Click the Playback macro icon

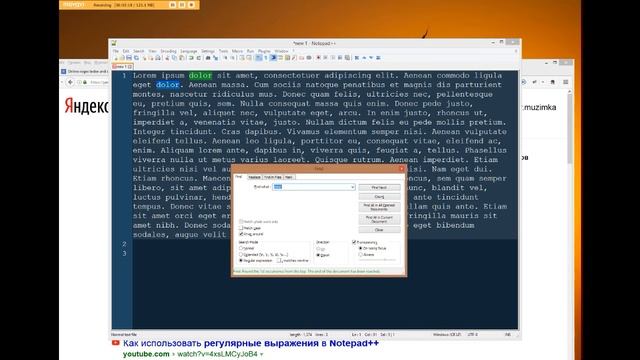[333, 58]
